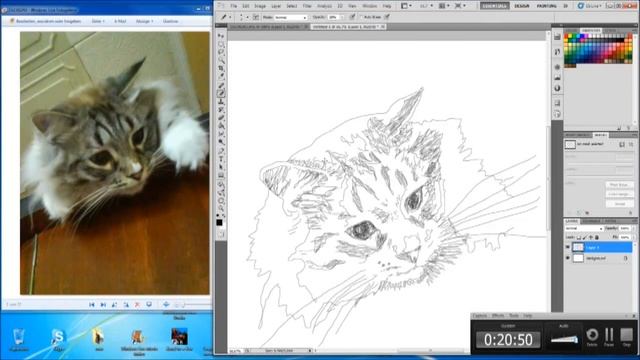Open the layer blend mode dropdown
This screenshot has height=360, width=640.
pos(584,229)
